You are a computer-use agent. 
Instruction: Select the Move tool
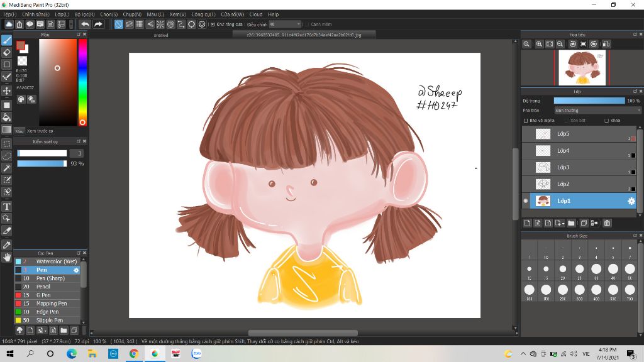6,90
